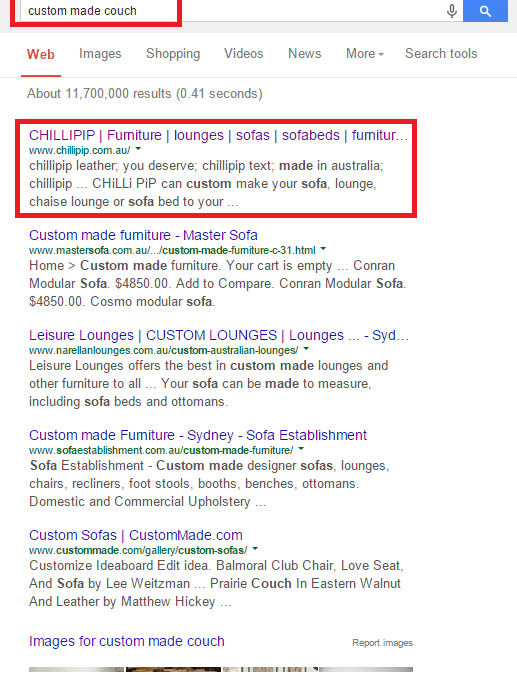Open arrow next to narellanlounges.com.au URL
The height and width of the screenshot is (675, 517).
coord(306,349)
